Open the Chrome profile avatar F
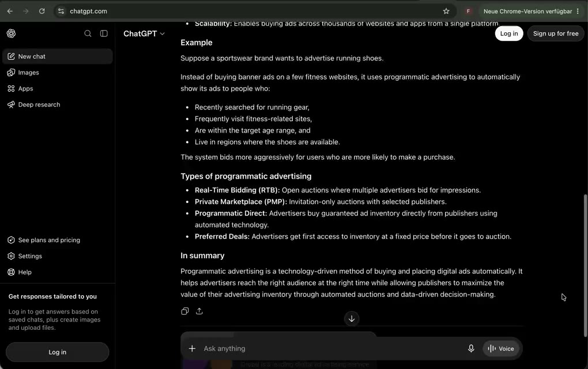The image size is (588, 369). pos(468,12)
